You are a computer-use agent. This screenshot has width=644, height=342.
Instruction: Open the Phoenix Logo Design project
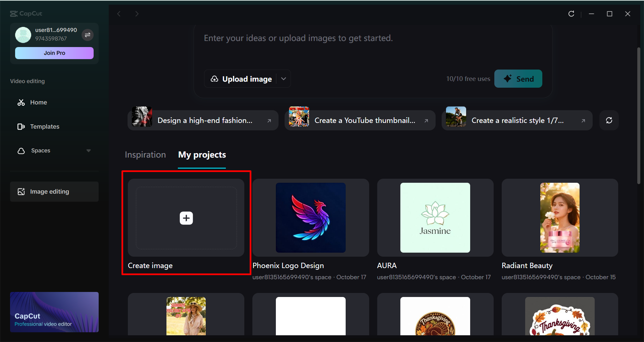click(311, 218)
